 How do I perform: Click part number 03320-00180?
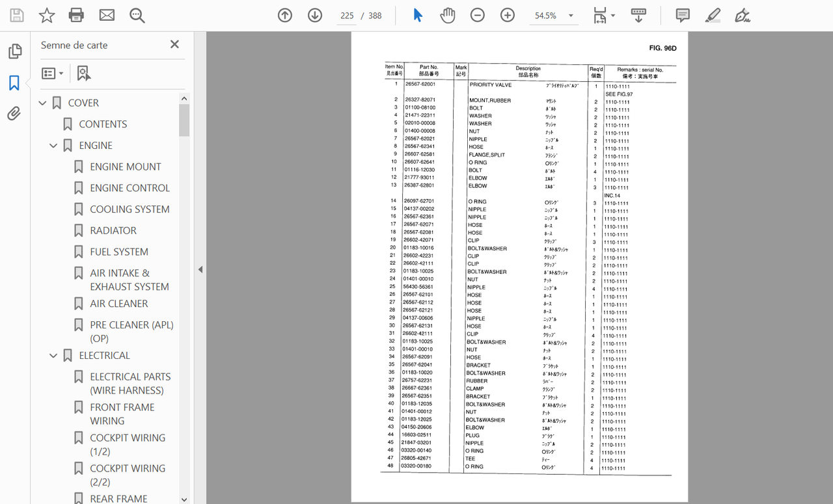(416, 466)
